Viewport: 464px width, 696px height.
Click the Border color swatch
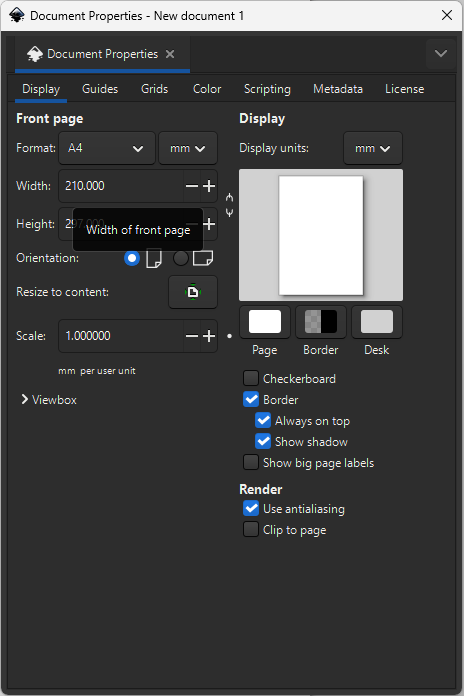click(321, 322)
